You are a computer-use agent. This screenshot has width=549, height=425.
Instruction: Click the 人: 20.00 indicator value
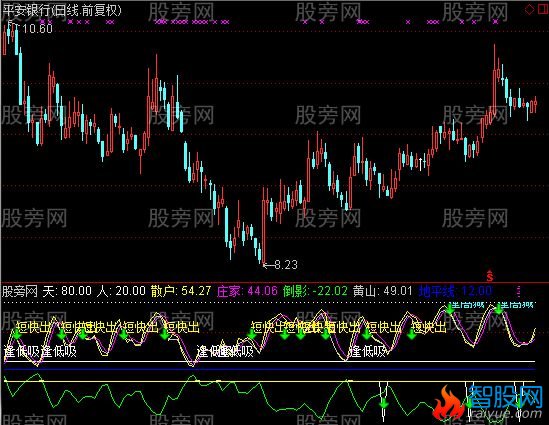coord(121,291)
